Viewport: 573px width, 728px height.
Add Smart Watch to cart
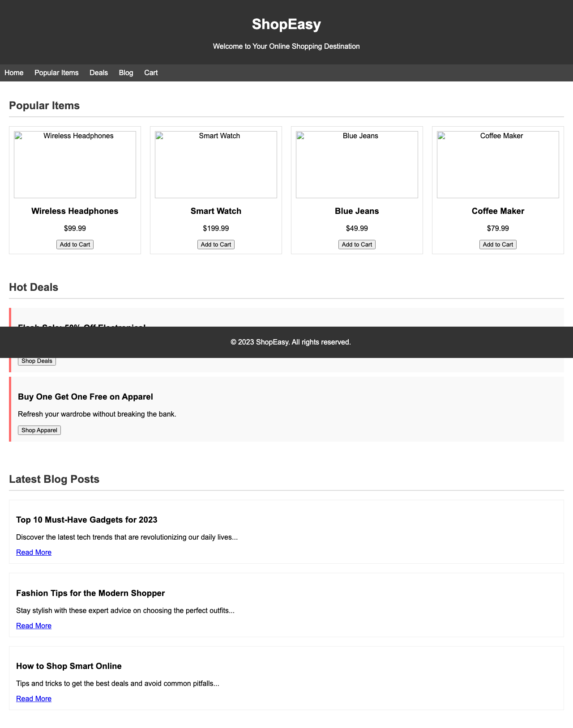pyautogui.click(x=216, y=244)
